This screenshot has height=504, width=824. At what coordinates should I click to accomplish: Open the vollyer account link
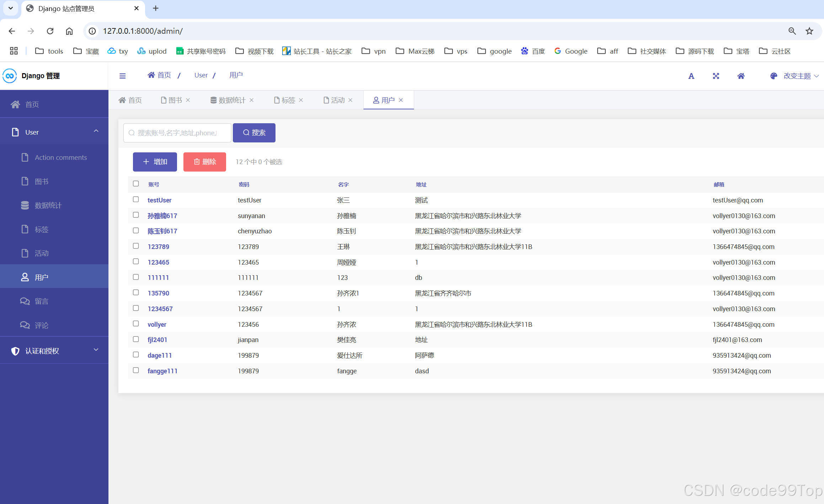coord(157,324)
